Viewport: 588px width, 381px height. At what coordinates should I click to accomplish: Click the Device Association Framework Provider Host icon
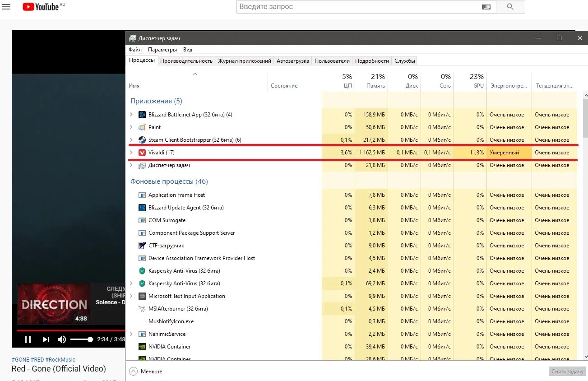pos(142,258)
